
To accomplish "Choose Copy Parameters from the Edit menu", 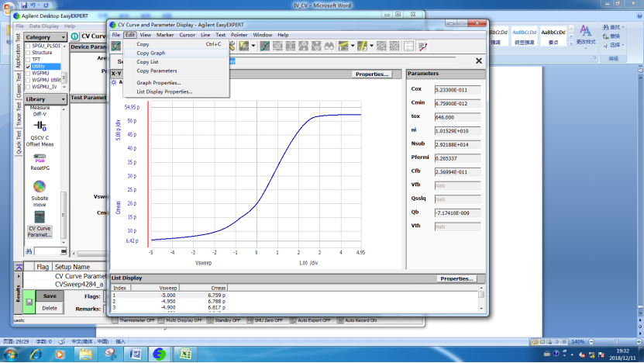I will pyautogui.click(x=157, y=71).
